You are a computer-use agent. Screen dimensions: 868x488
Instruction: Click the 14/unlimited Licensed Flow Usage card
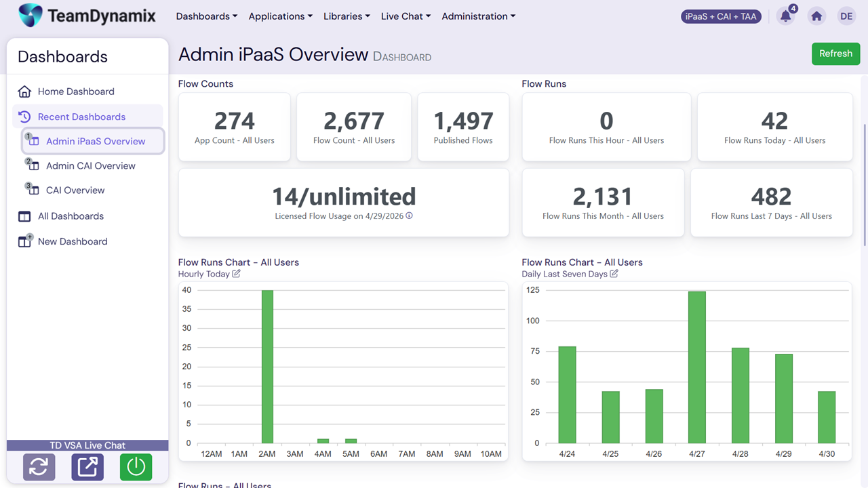[x=344, y=203]
